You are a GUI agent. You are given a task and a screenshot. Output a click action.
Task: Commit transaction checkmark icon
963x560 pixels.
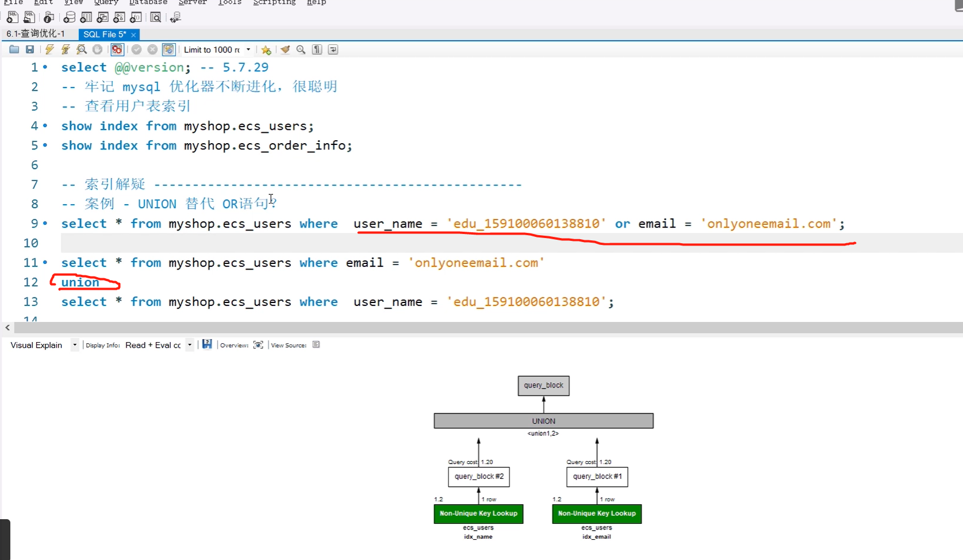[136, 49]
